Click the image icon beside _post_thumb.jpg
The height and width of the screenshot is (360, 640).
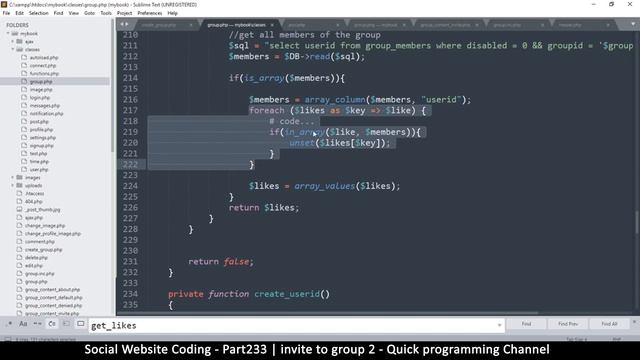20,209
